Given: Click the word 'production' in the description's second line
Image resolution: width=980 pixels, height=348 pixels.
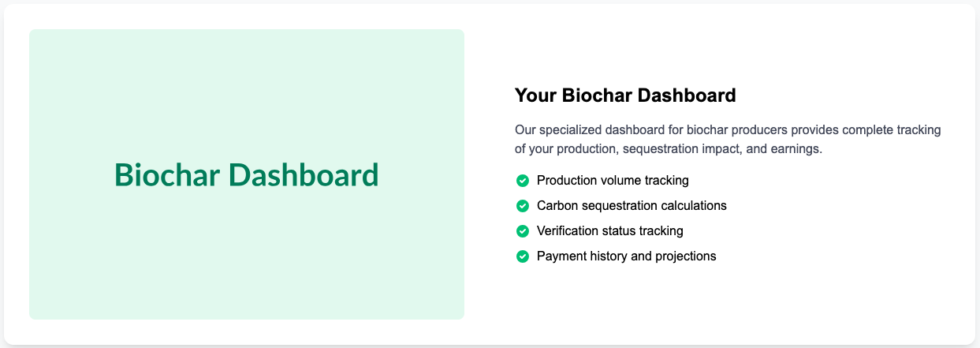Looking at the screenshot, I should 580,148.
